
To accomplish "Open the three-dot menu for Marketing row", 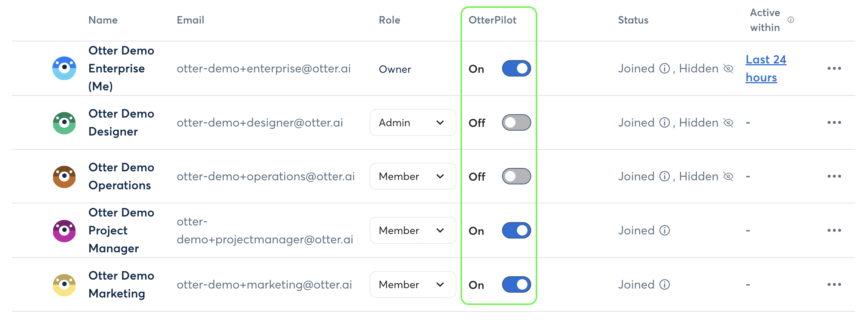I will (835, 284).
